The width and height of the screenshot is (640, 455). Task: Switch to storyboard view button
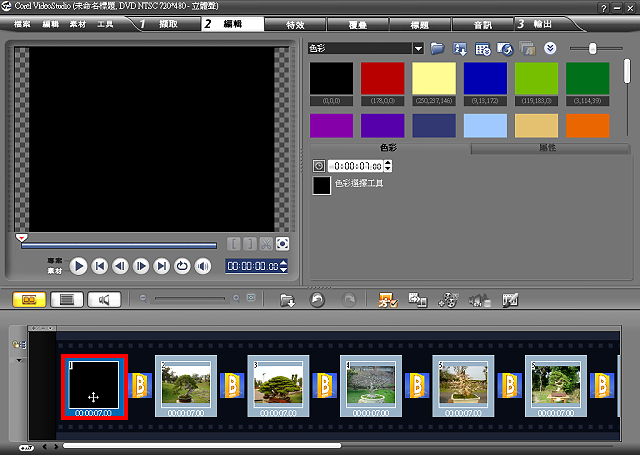(29, 300)
